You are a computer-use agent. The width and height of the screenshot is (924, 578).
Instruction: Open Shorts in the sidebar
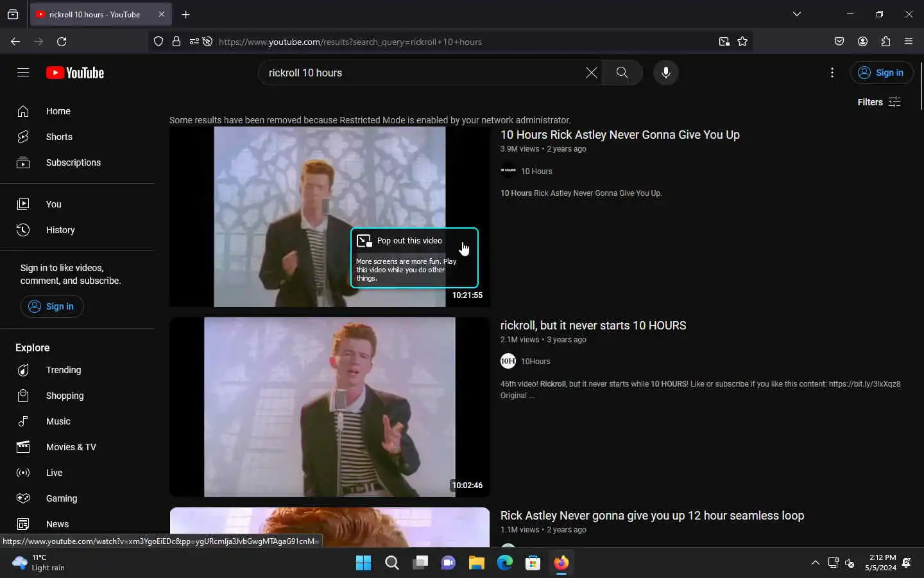(77, 137)
